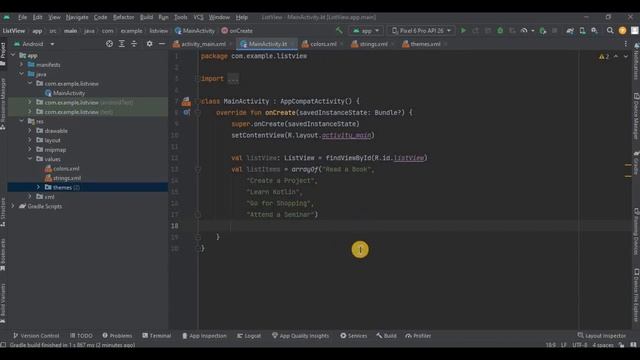Open the Problems tool window
640x360 pixels.
117,336
